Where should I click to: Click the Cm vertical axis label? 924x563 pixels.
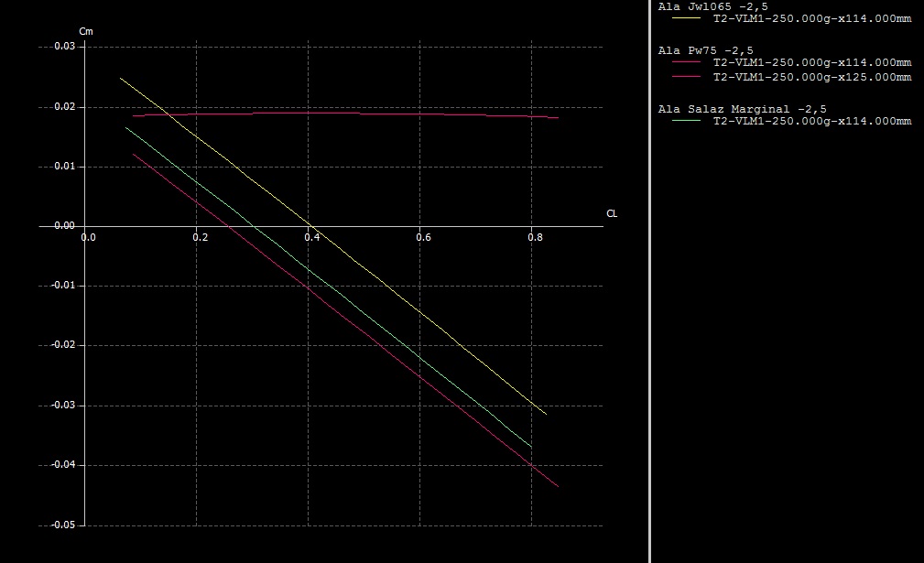pos(86,32)
